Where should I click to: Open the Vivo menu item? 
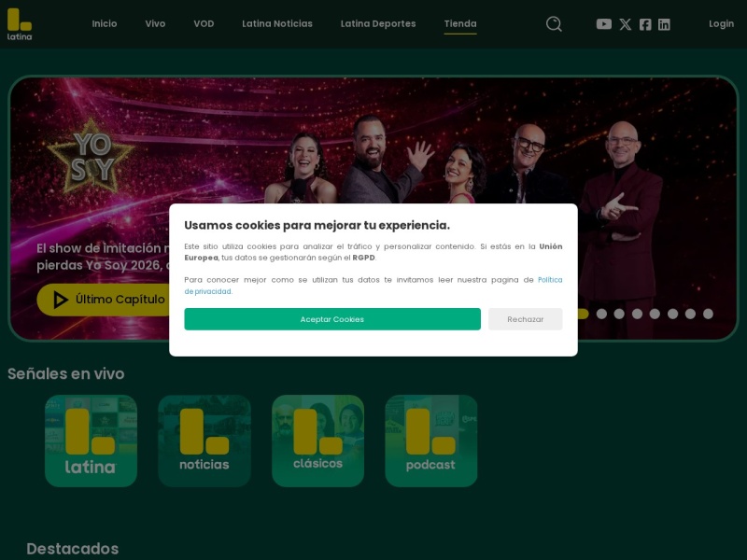point(155,24)
